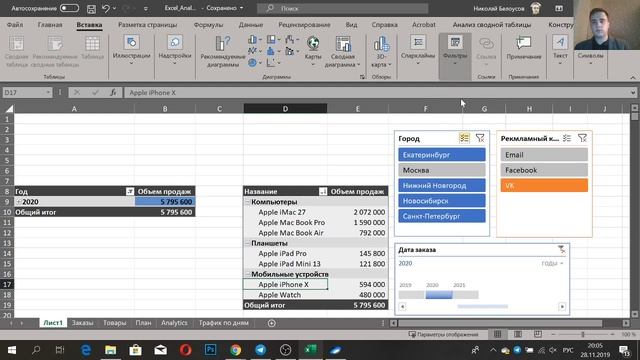640x360 pixels.
Task: Open Photoshop from the taskbar
Action: point(211,350)
